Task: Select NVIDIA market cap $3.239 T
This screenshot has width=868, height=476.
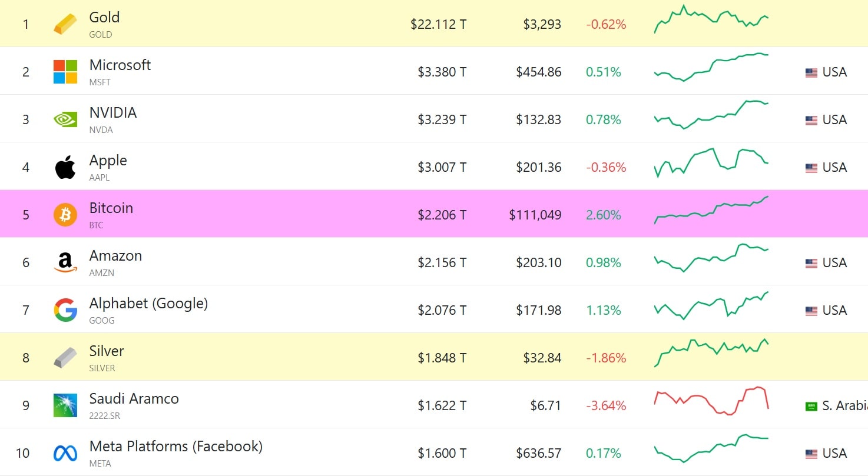Action: click(x=442, y=120)
